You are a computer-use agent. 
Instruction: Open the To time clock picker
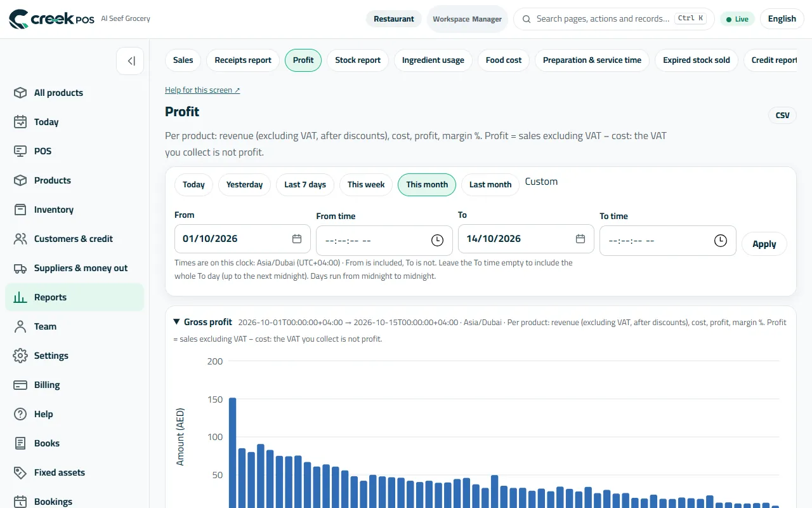point(721,241)
